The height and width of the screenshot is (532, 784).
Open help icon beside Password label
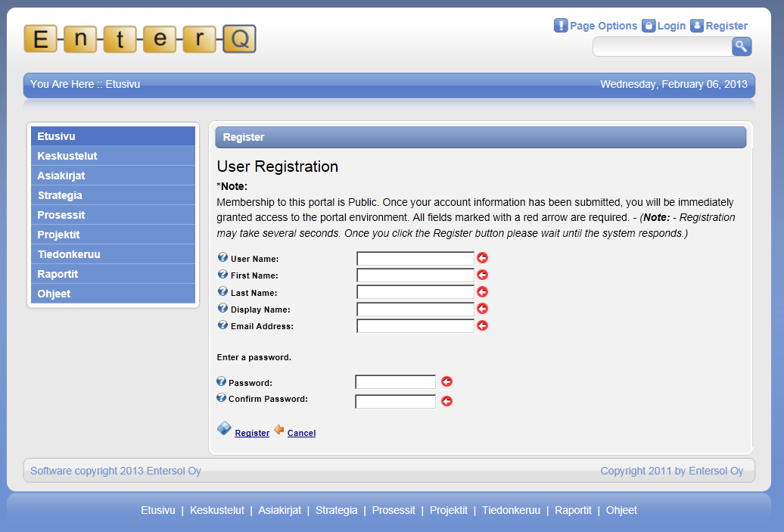pos(221,381)
